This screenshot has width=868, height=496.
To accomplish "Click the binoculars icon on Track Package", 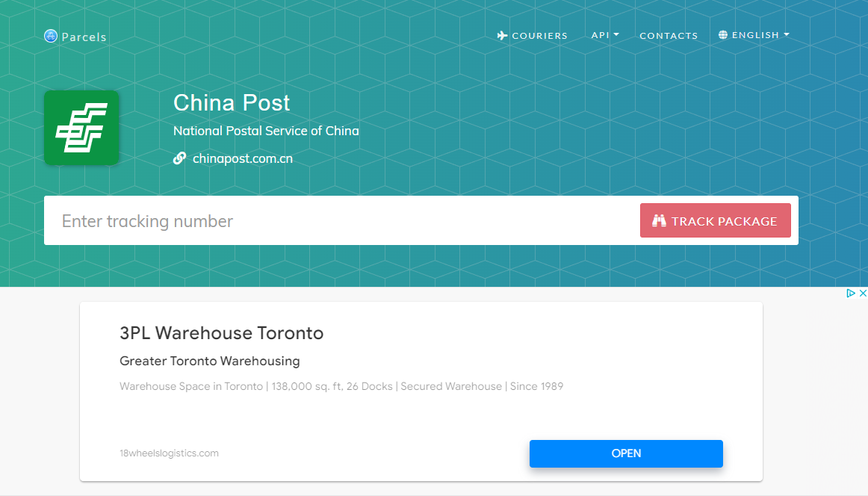I will [659, 221].
